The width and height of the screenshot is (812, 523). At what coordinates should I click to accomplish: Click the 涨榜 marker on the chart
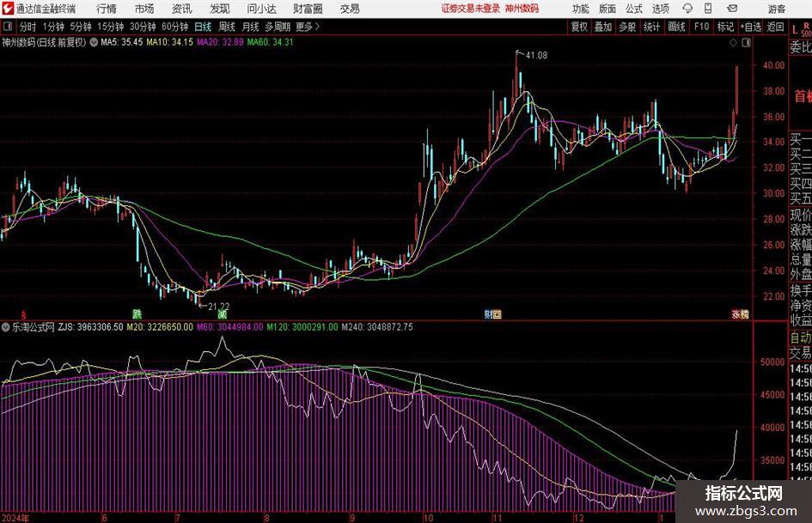(740, 314)
